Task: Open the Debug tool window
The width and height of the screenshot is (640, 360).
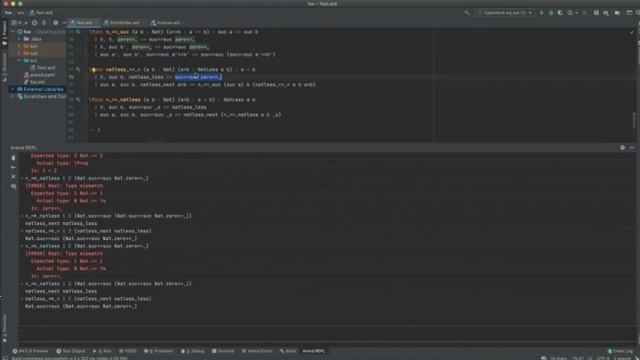Action: (x=193, y=351)
